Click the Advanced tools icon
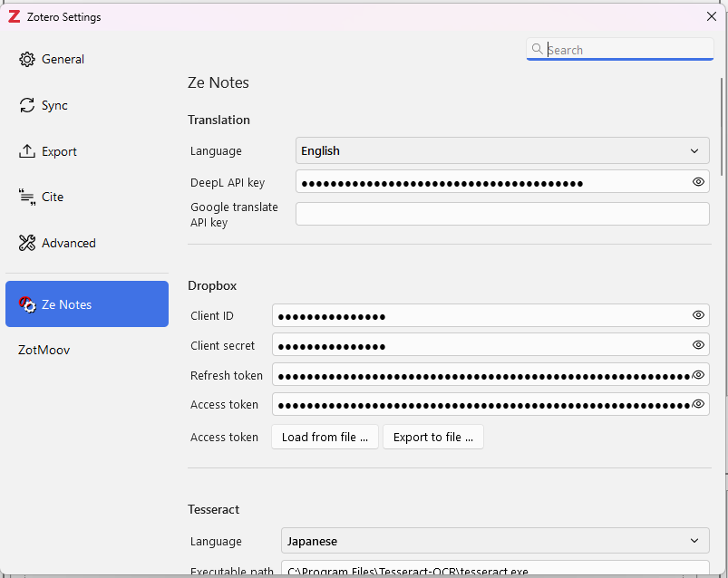The image size is (728, 578). click(x=27, y=243)
